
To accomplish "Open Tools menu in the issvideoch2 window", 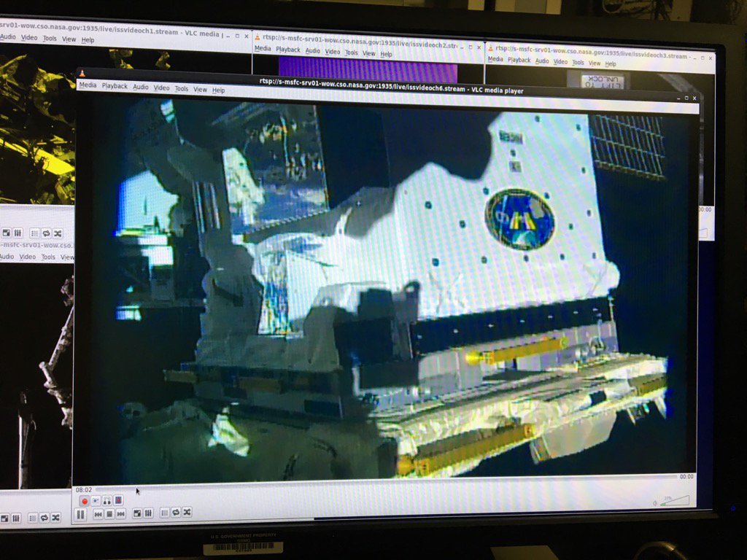I will pos(352,52).
